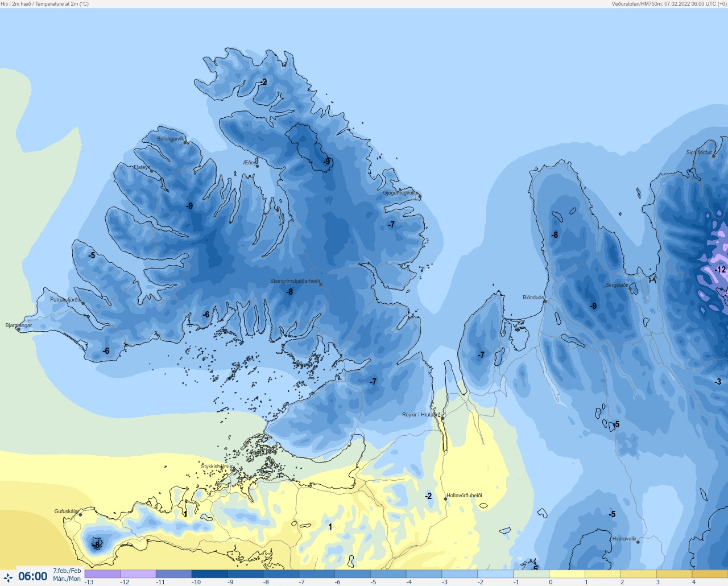
Task: Pick the light yellow 0 to 1 legend swatch
Action: [567, 574]
